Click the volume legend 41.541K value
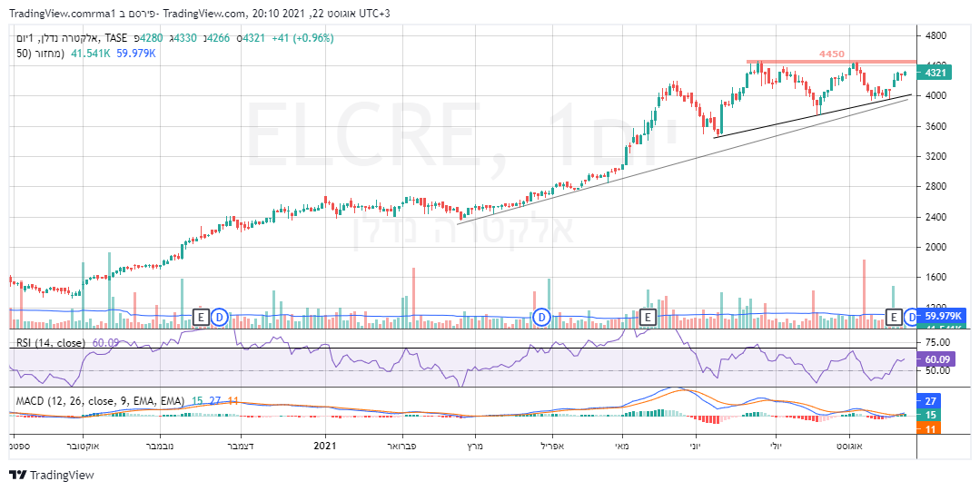Viewport: 980px width, 491px height. pyautogui.click(x=91, y=54)
